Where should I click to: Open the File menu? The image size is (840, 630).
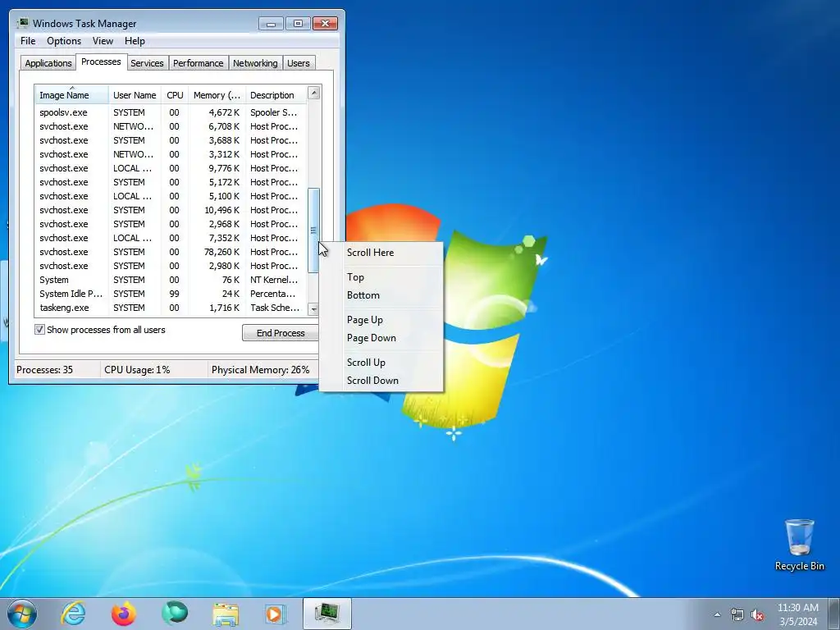coord(28,41)
